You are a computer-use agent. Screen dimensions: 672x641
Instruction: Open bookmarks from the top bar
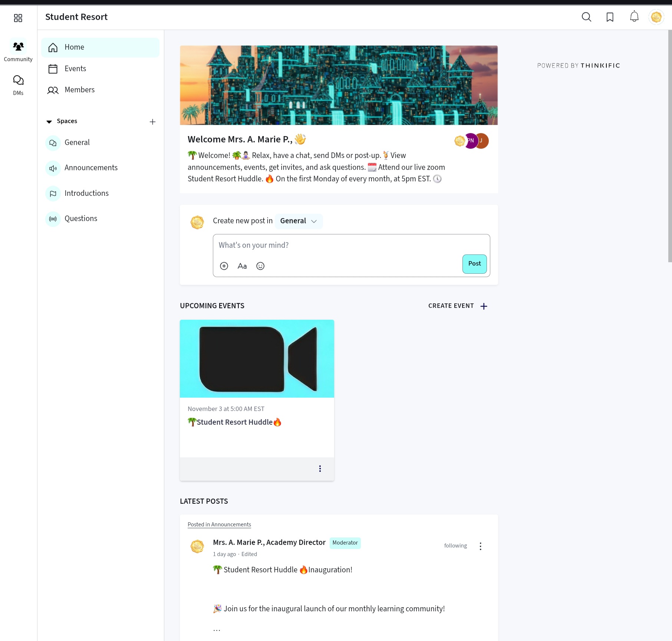(x=610, y=17)
